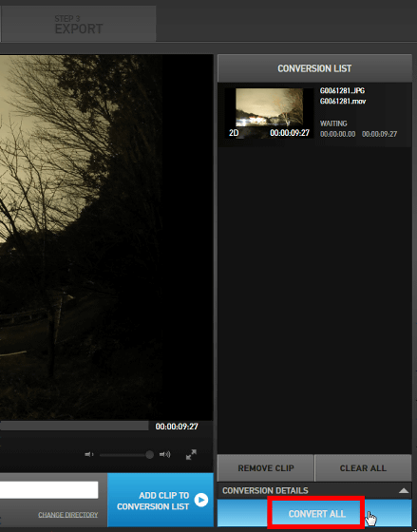Add clip to conversion list
The height and width of the screenshot is (532, 417).
161,500
